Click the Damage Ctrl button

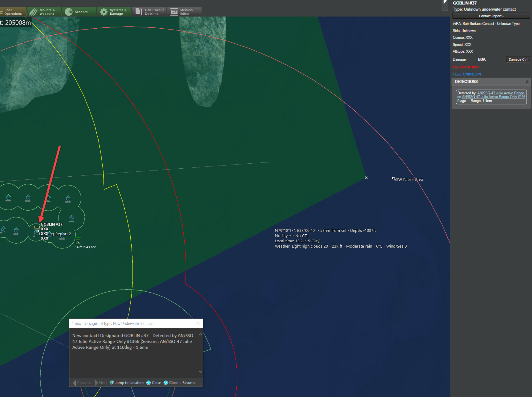coord(518,59)
